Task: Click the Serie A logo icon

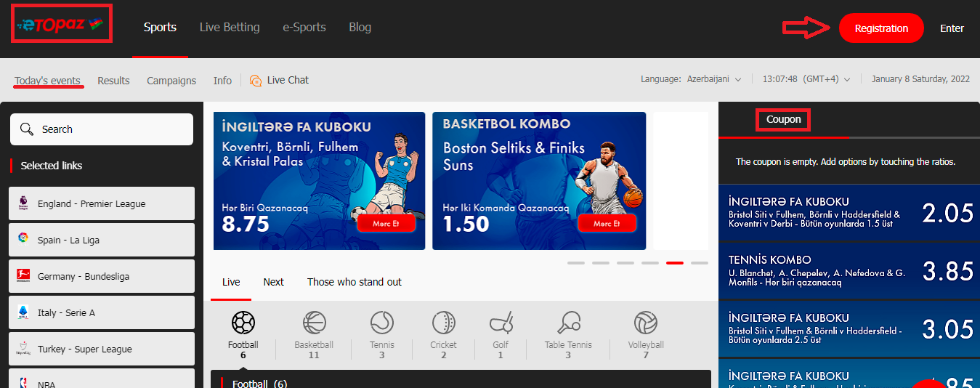Action: (23, 312)
